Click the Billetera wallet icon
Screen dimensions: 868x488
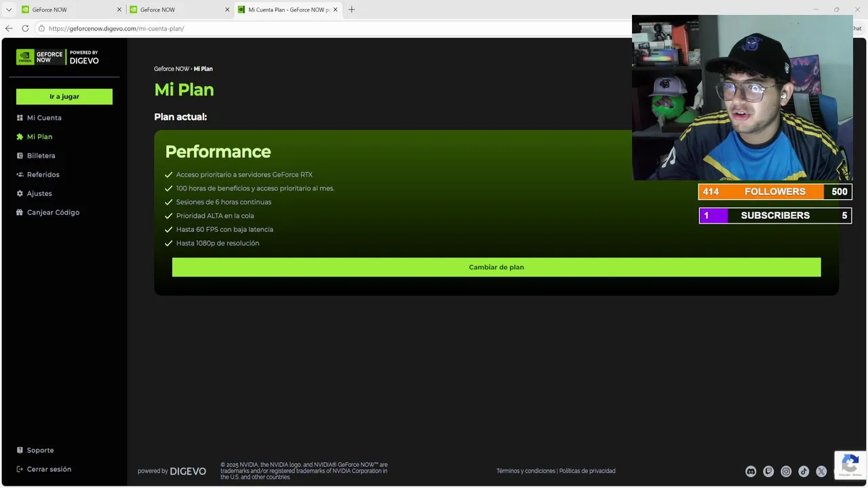pos(20,156)
